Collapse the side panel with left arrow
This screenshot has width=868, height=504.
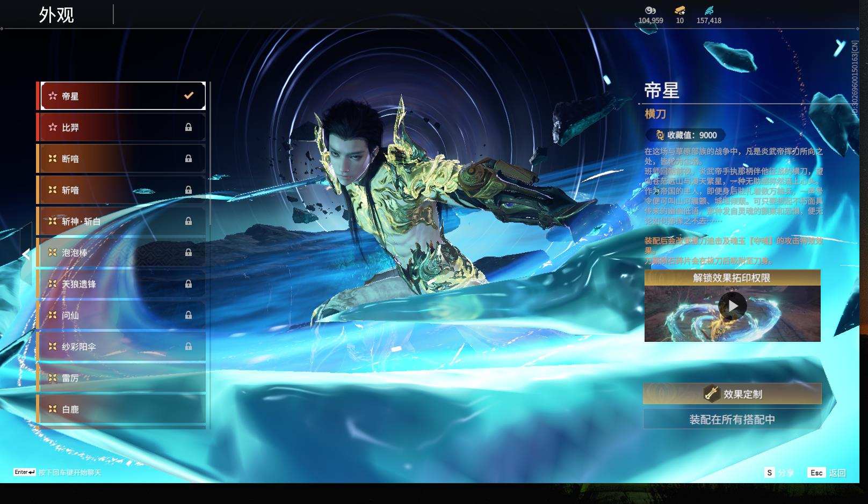click(x=26, y=254)
